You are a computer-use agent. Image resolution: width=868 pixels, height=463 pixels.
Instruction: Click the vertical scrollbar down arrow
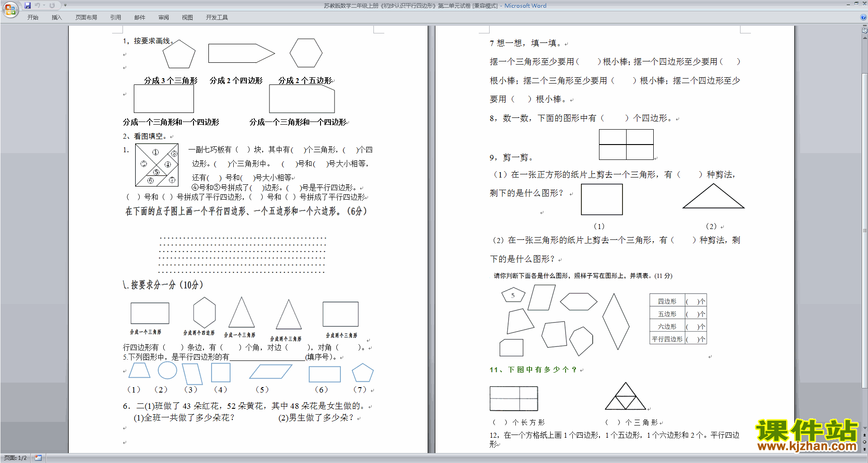tap(864, 428)
